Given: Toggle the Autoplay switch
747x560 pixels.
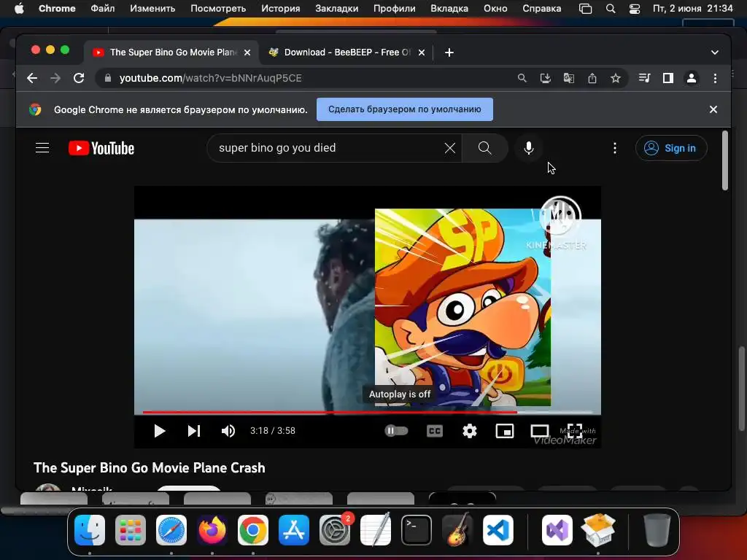Looking at the screenshot, I should 396,431.
